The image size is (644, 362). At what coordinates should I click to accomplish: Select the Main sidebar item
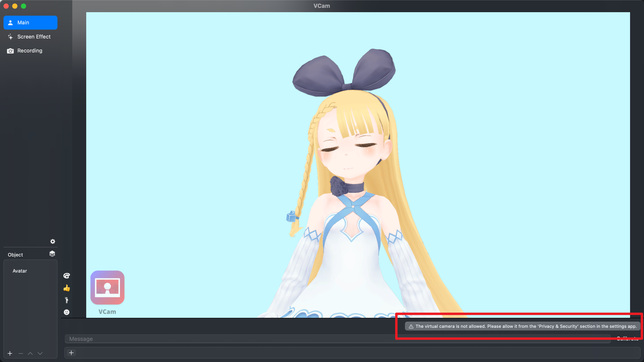[30, 22]
